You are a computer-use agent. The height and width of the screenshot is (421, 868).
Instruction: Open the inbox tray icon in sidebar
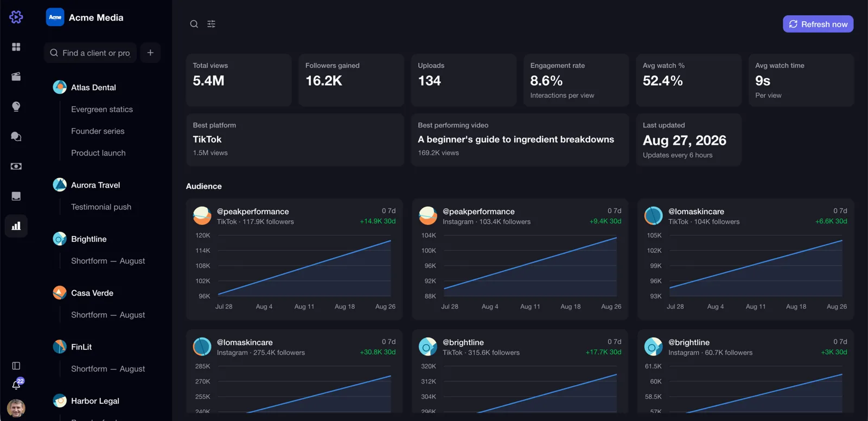[x=16, y=196]
